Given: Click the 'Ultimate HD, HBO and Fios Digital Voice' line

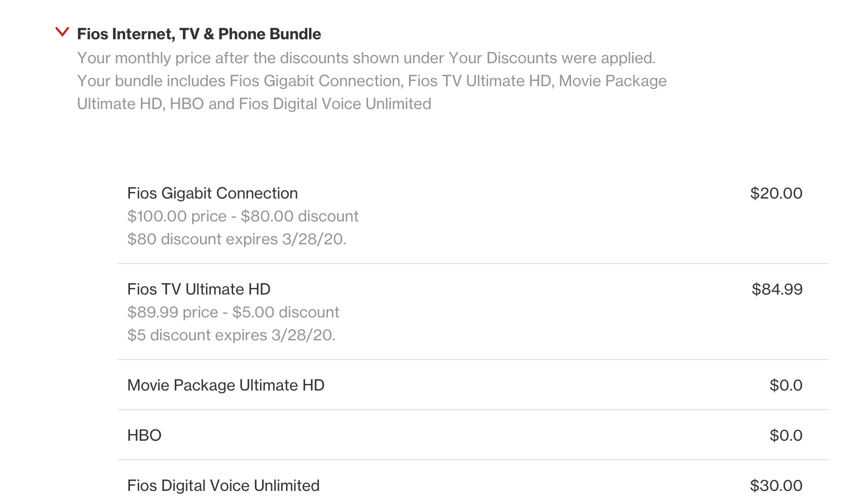Looking at the screenshot, I should pos(254,104).
